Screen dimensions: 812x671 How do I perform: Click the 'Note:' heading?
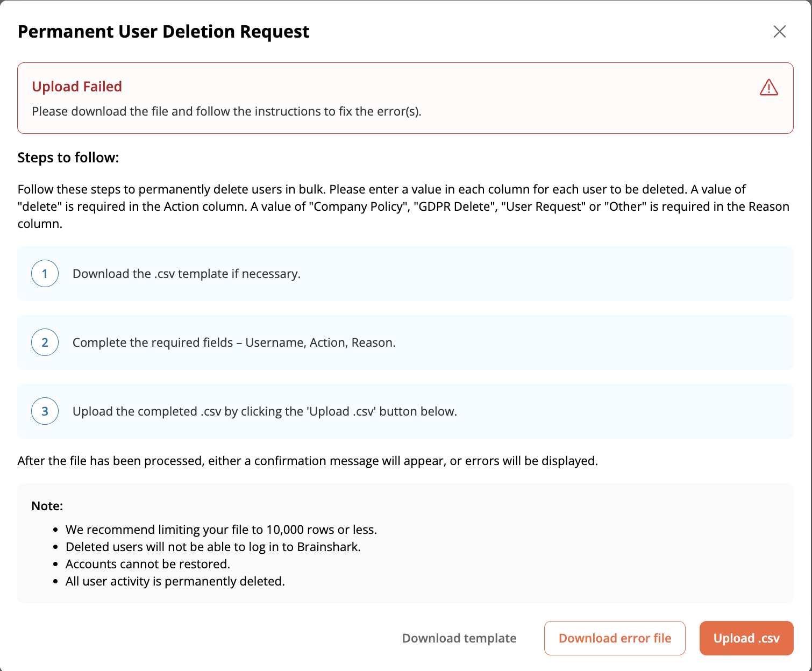coord(47,506)
